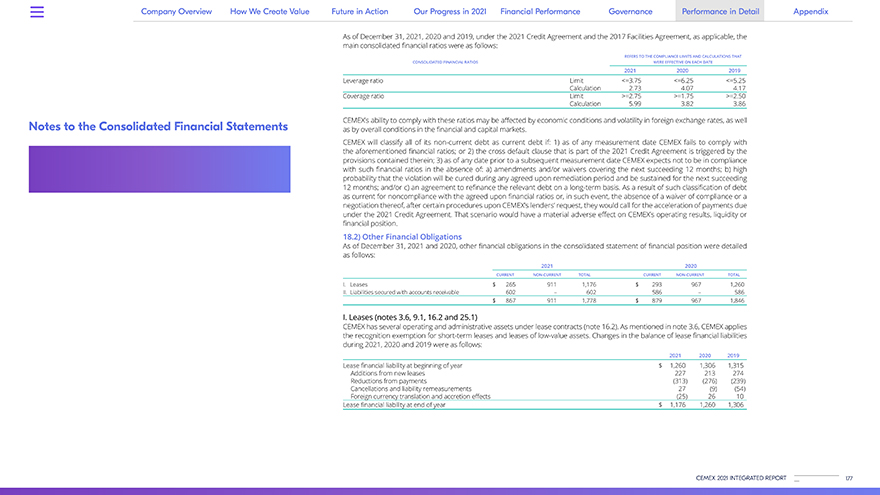Click the Leverage ratio table row label

[361, 79]
